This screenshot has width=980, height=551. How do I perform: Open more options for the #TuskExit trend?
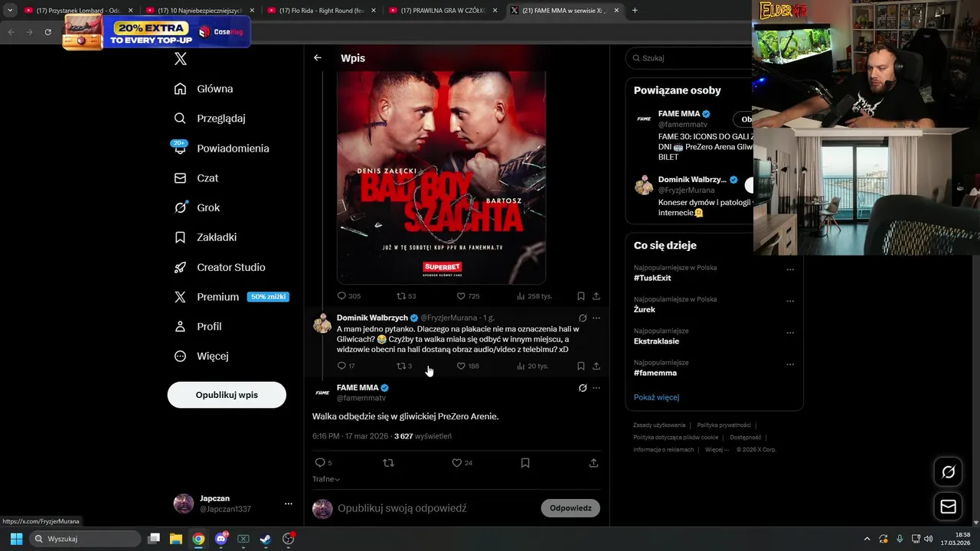point(790,269)
